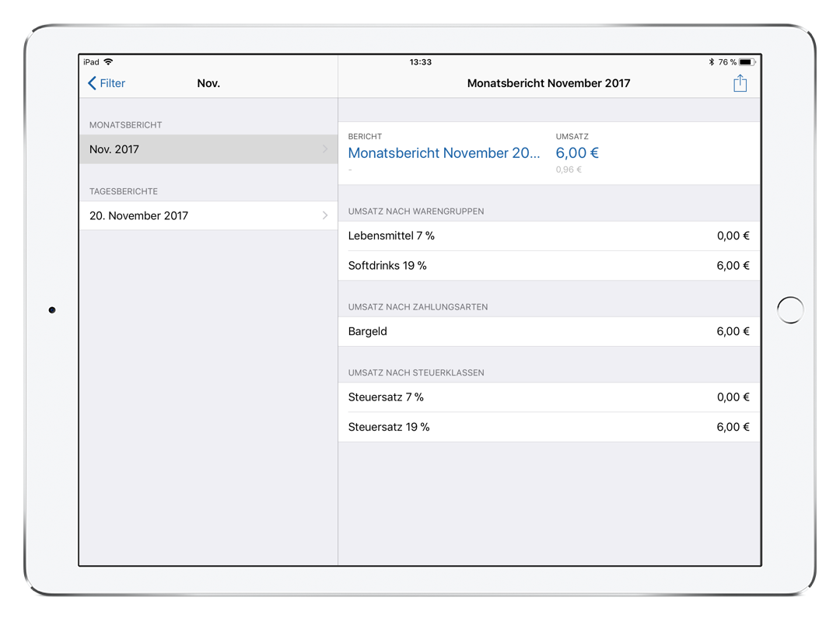The width and height of the screenshot is (840, 622).
Task: Tap the battery icon in the status bar
Action: [747, 62]
